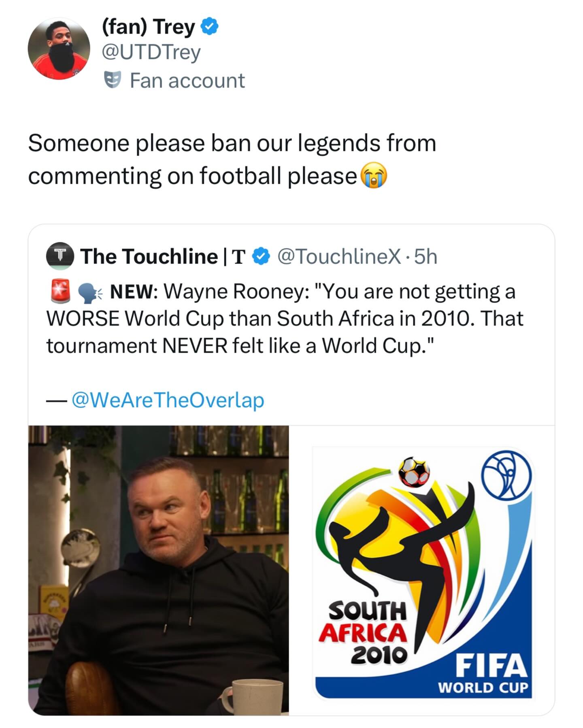Click Trey's profile avatar picture

click(x=59, y=49)
